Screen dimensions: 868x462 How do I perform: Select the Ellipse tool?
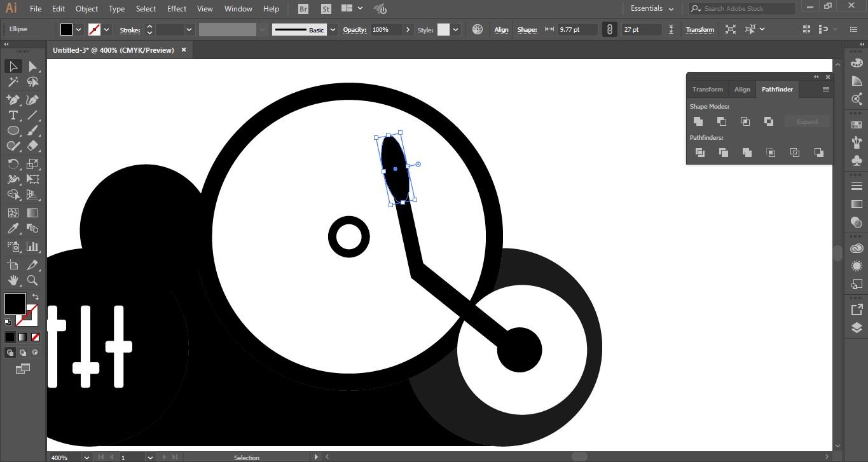click(13, 130)
